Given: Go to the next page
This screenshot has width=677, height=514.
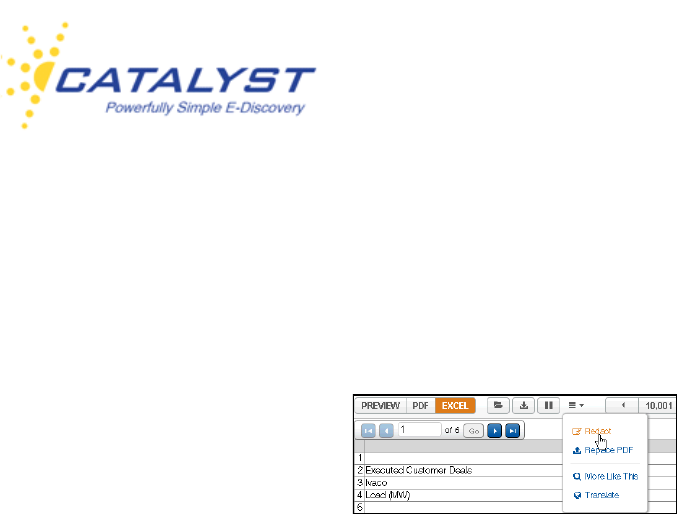Looking at the screenshot, I should (494, 431).
